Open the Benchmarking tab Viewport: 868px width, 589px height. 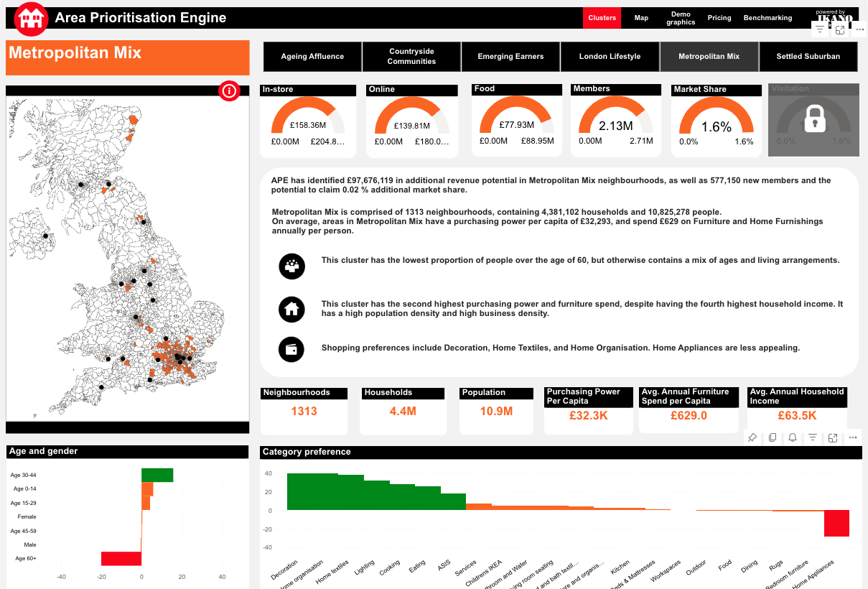[767, 18]
